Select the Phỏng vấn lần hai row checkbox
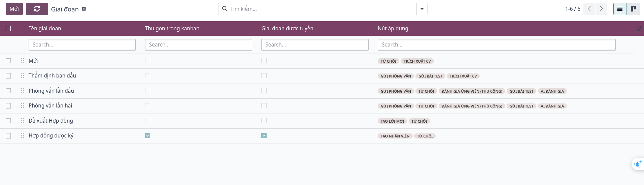The height and width of the screenshot is (185, 644). pos(8,106)
